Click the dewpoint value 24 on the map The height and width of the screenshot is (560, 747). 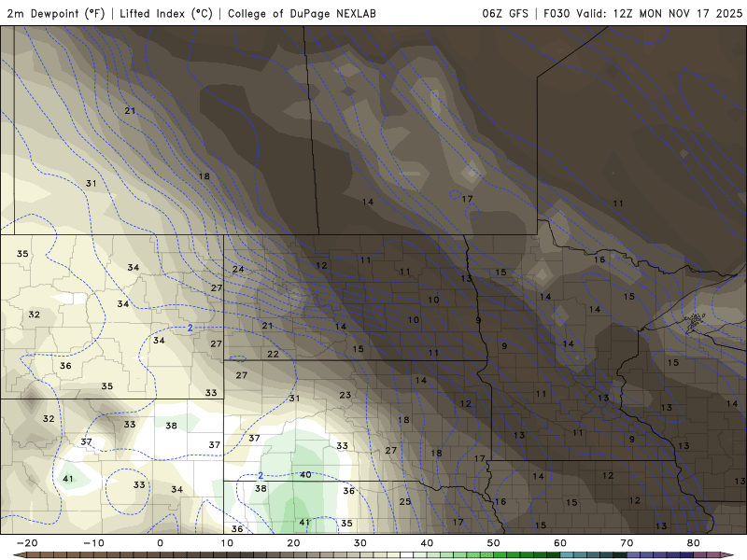238,269
